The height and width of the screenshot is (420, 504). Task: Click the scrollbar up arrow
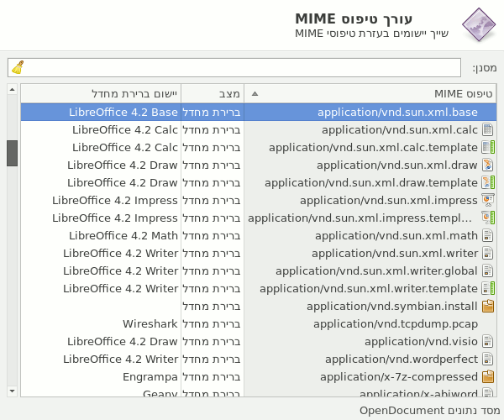click(12, 89)
